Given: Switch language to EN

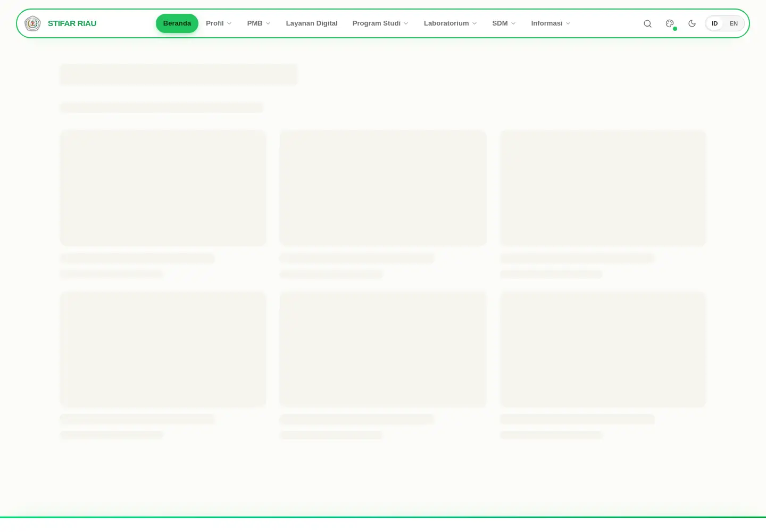Looking at the screenshot, I should (734, 23).
